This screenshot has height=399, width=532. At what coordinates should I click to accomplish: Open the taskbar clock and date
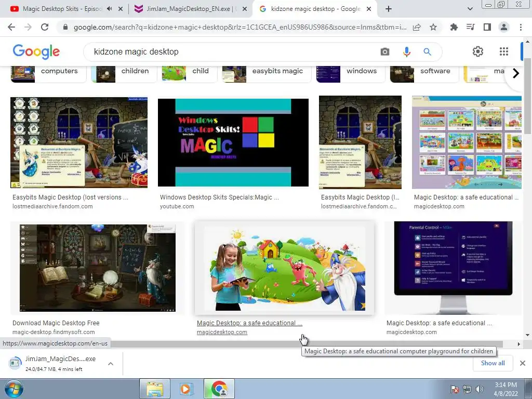point(506,389)
